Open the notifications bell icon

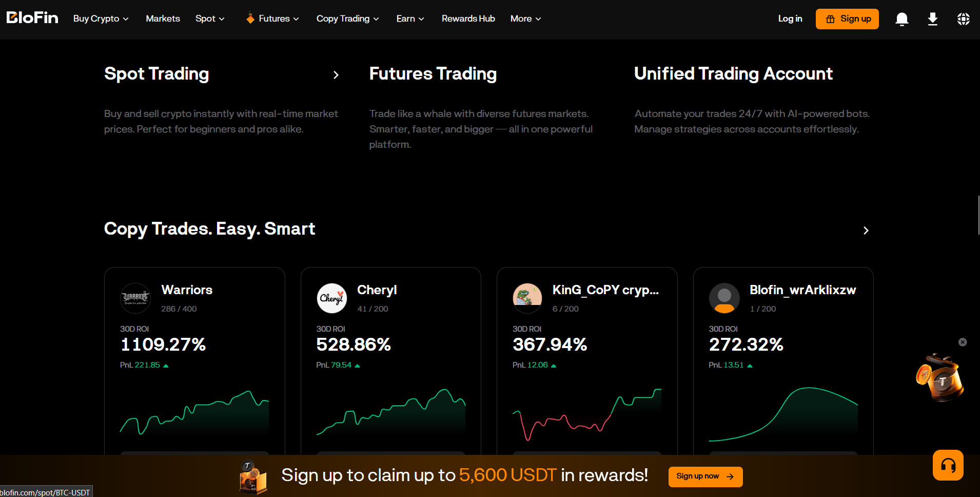coord(901,19)
